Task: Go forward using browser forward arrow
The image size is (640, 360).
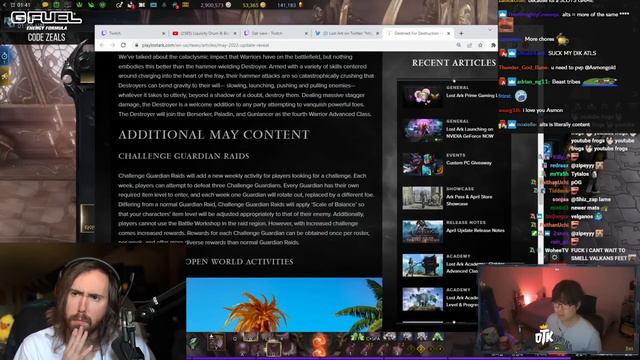Action: 113,45
